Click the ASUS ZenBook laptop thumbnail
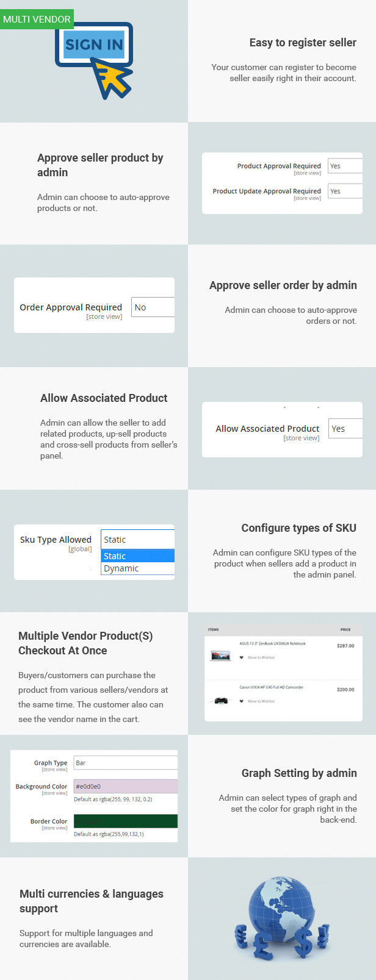The width and height of the screenshot is (376, 980). pos(220,656)
